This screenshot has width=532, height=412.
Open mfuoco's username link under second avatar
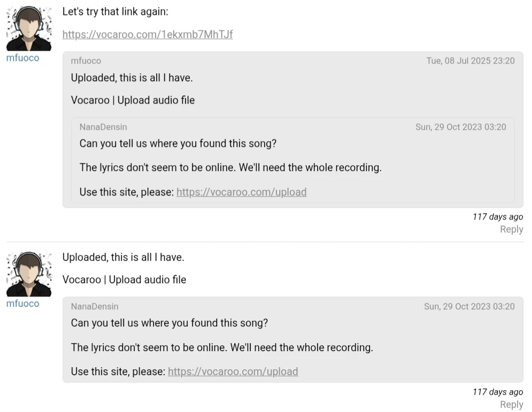click(x=22, y=304)
